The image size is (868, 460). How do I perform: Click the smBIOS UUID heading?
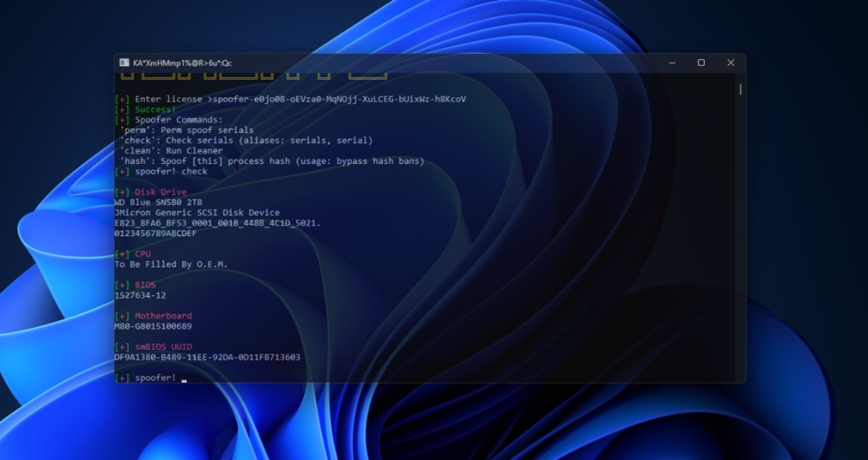[x=163, y=347]
